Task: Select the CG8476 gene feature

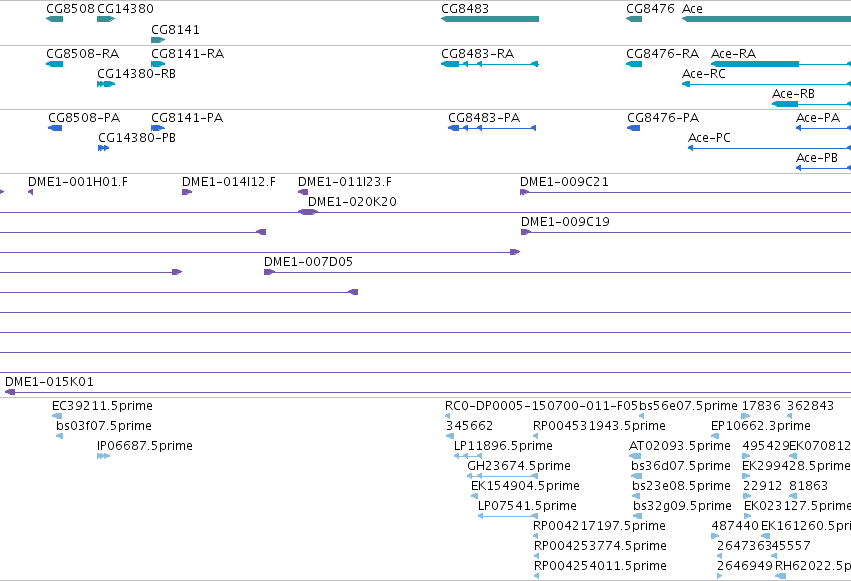Action: (634, 19)
